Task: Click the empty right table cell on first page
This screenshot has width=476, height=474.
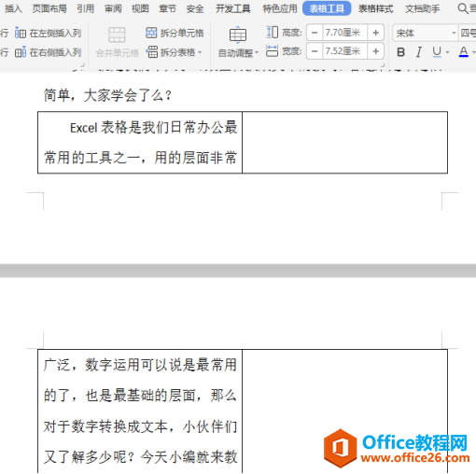Action: [x=344, y=143]
